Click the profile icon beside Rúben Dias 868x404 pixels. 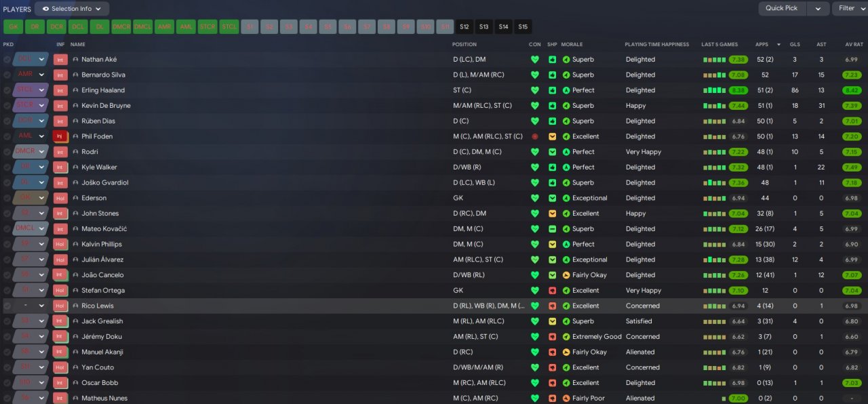(76, 121)
